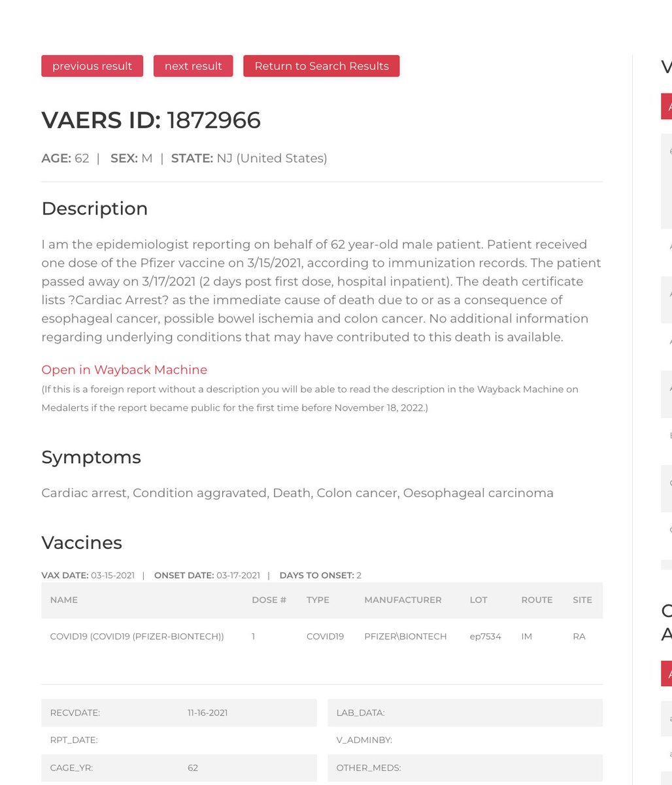
Task: Click the TYPE column header
Action: pos(318,600)
